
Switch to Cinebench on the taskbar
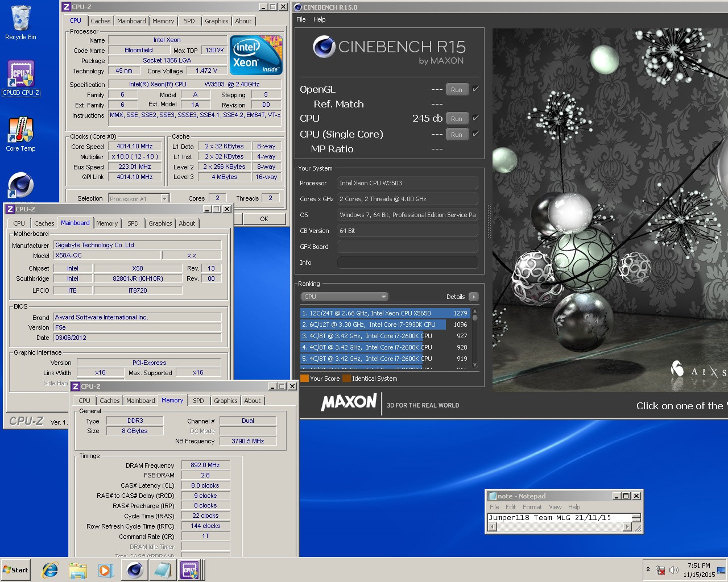tap(135, 570)
